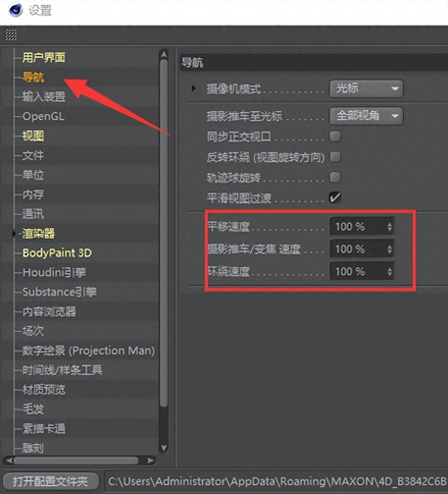Select 雕刻 at bottom of tree
This screenshot has width=448, height=494.
pos(33,448)
